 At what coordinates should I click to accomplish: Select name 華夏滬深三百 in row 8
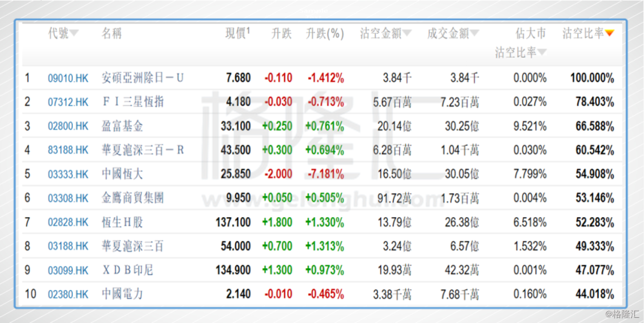[132, 247]
